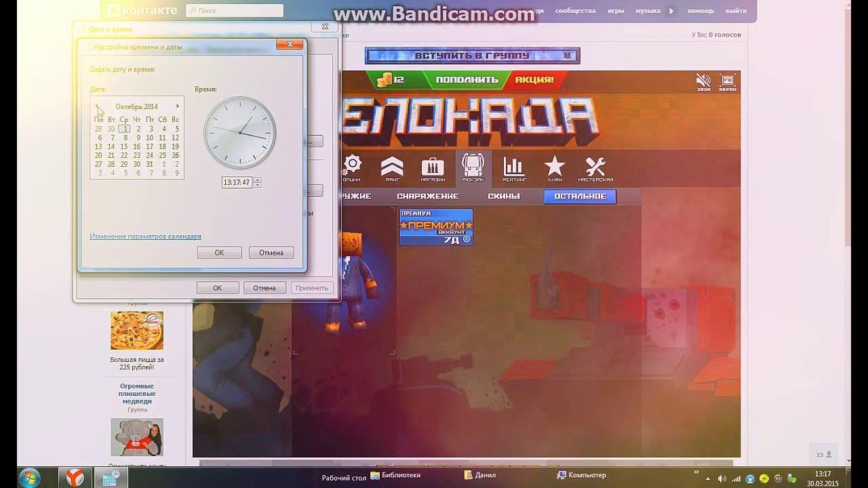Image resolution: width=868 pixels, height=488 pixels.
Task: Open the Рейтинг bar chart icon
Action: (513, 168)
